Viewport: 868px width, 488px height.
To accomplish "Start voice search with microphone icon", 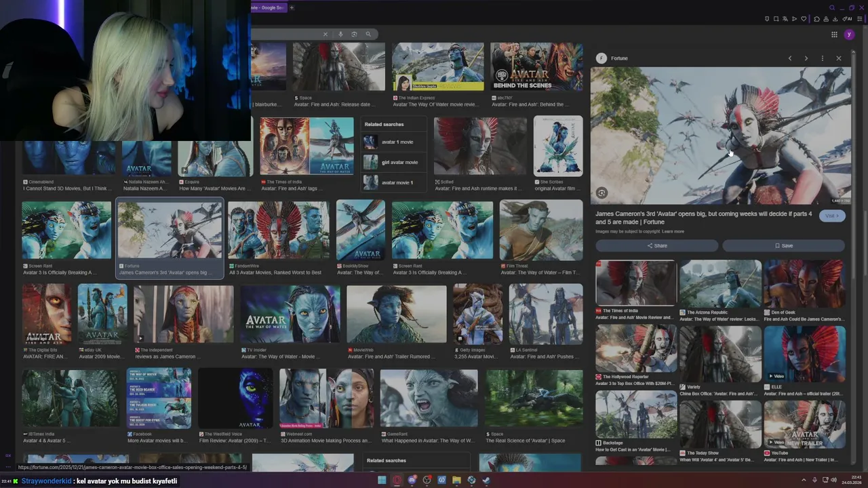I will 340,34.
